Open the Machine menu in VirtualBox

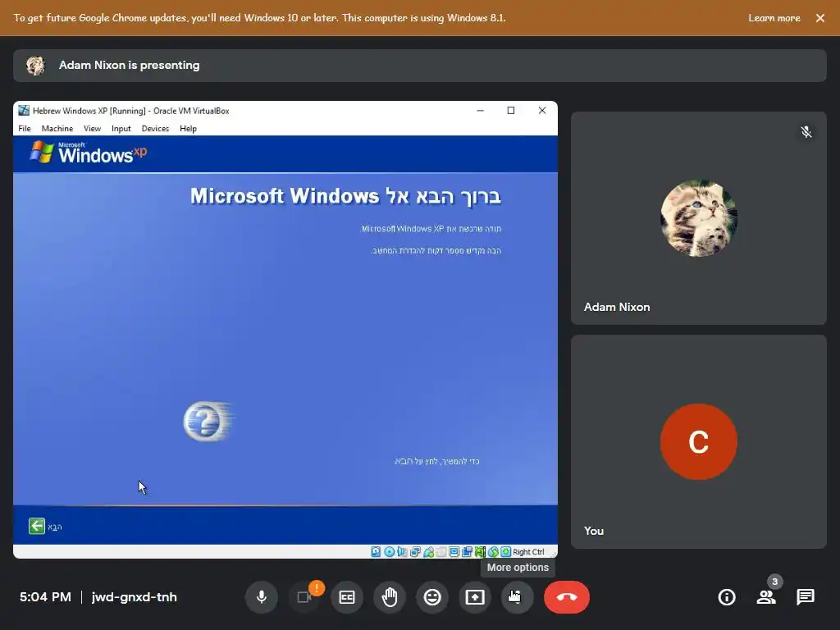click(x=57, y=129)
